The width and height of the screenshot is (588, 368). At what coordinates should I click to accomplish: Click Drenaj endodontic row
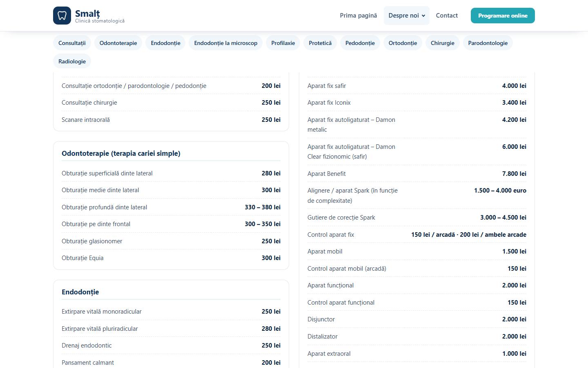(x=171, y=346)
